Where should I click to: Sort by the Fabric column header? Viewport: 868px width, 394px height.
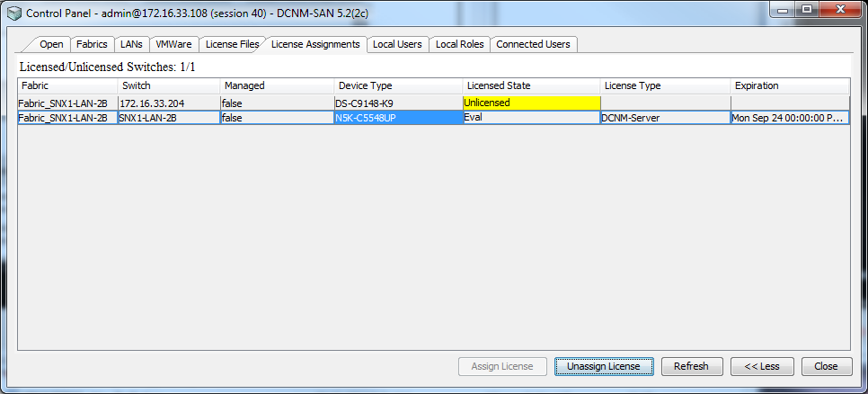pos(67,85)
